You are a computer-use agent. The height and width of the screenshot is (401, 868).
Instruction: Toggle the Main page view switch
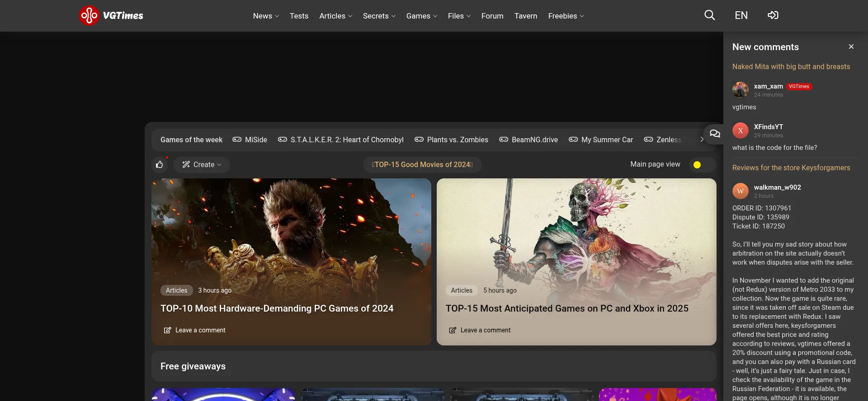tap(703, 165)
